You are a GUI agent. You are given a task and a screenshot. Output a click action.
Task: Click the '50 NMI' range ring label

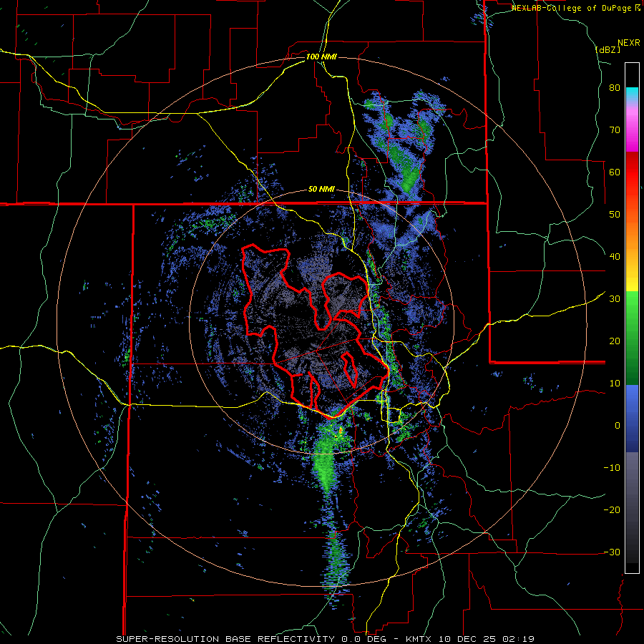tap(321, 189)
